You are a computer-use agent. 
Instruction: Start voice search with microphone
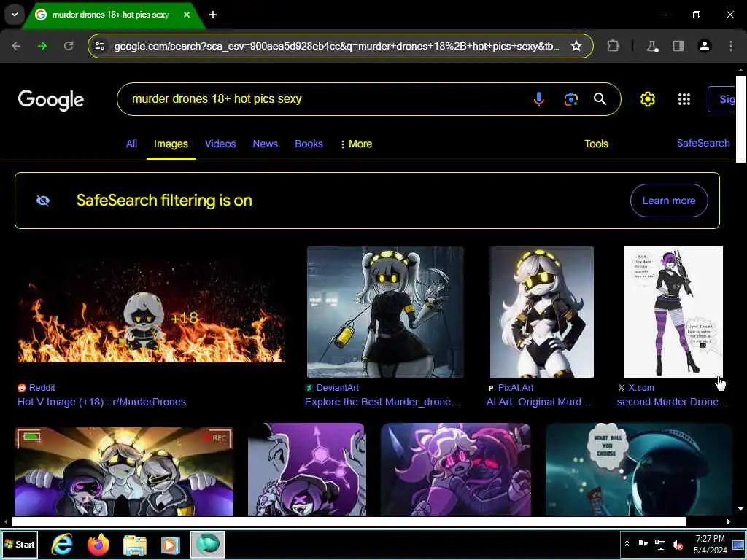point(539,99)
